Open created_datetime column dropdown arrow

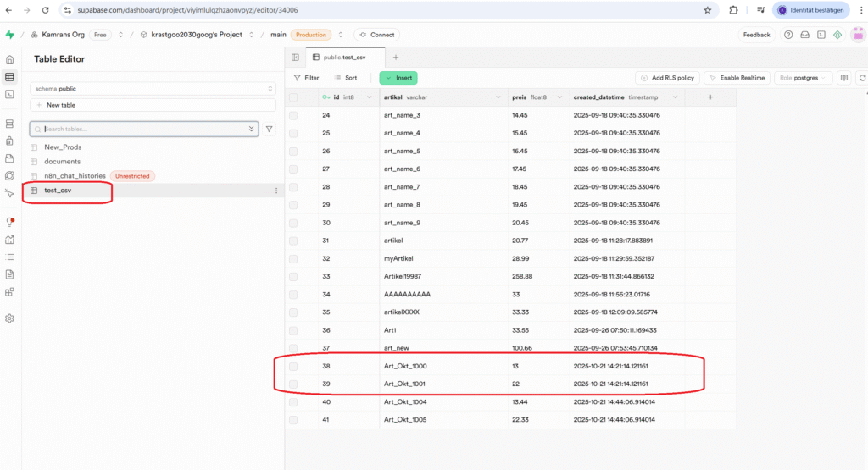pos(676,97)
